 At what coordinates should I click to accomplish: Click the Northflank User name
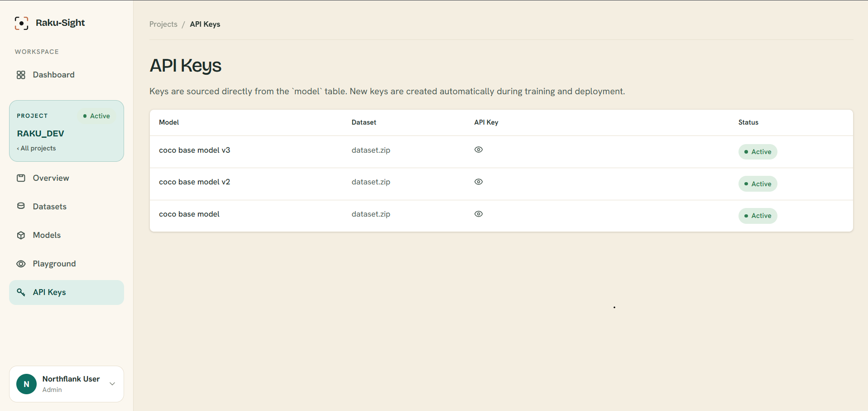coord(71,379)
